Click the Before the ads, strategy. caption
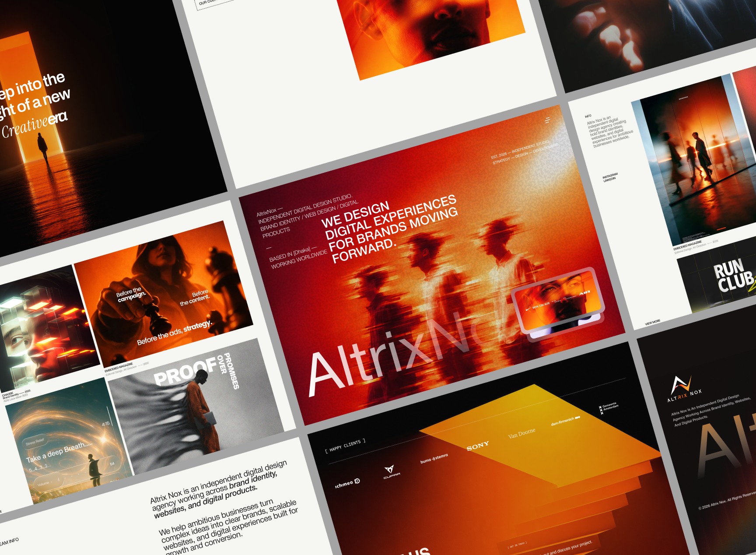756x555 pixels. click(174, 333)
